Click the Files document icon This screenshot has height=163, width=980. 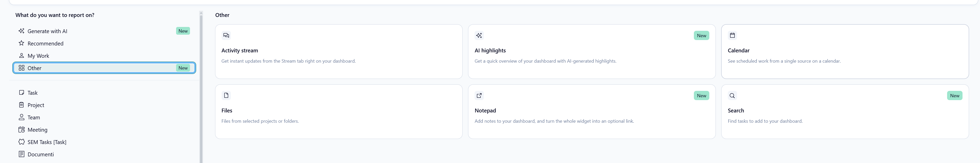point(226,95)
